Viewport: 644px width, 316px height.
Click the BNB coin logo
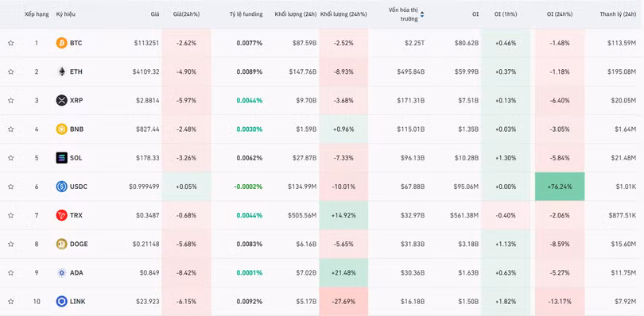tap(61, 129)
